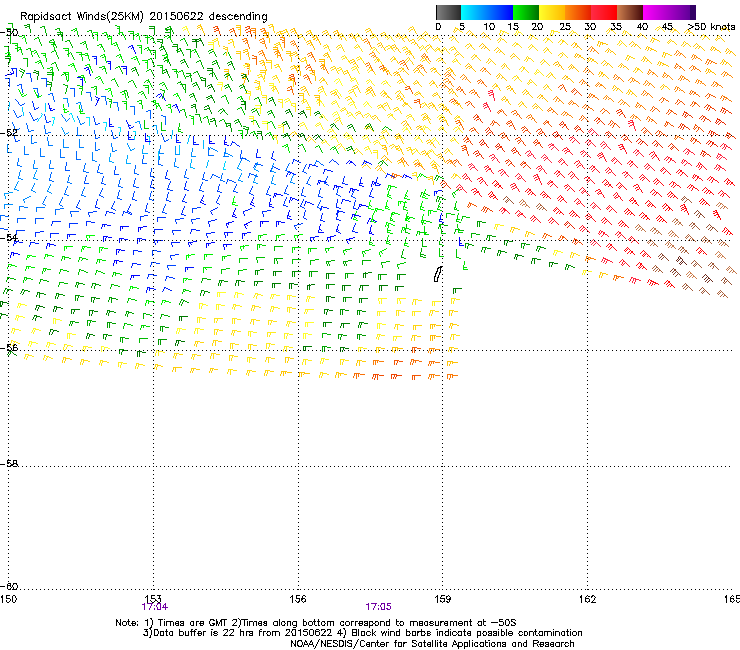
Task: Choose the brown 35–40 knots legend swatch
Action: [630, 12]
